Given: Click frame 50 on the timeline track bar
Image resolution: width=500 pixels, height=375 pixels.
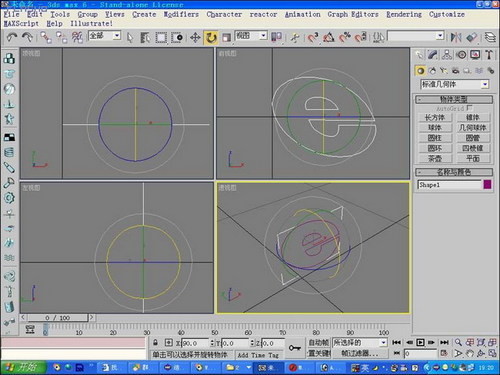Looking at the screenshot, I should 215,329.
